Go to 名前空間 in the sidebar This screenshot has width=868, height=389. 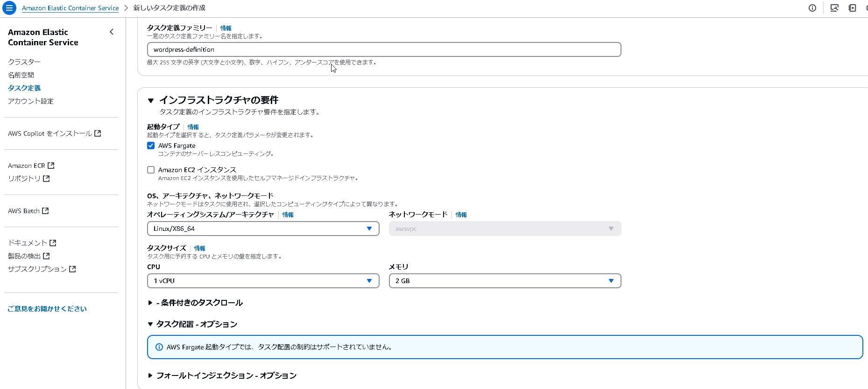[x=21, y=75]
